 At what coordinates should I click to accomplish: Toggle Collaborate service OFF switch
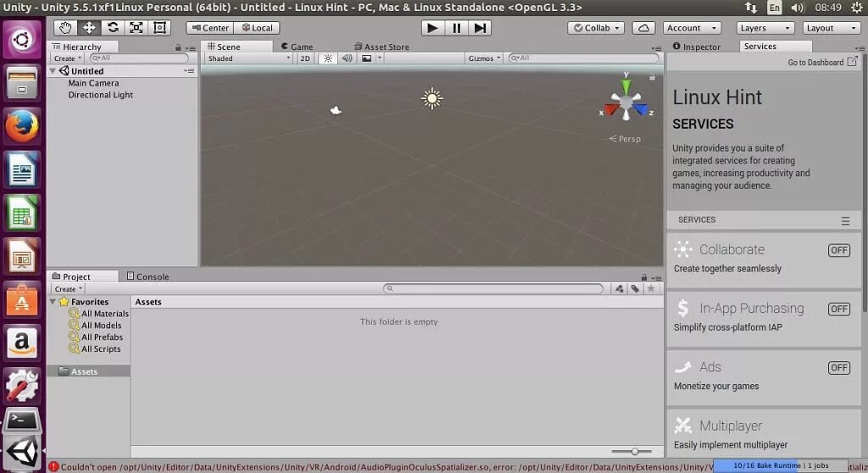coord(838,250)
